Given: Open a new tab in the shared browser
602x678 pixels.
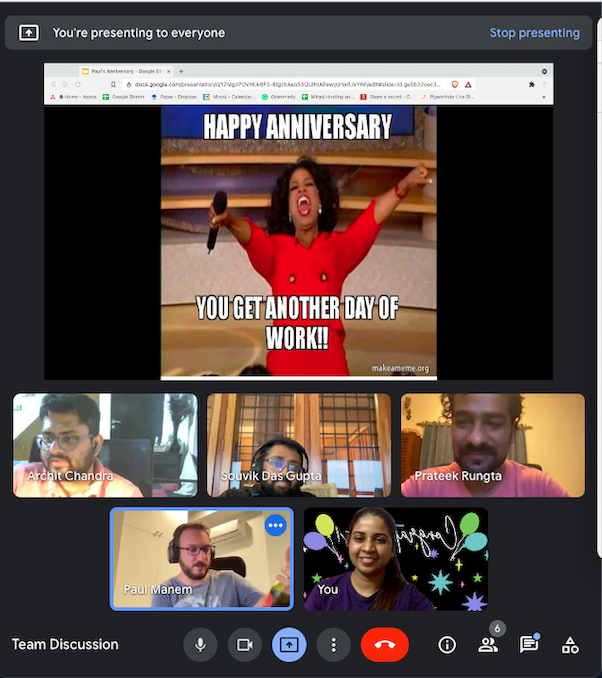Looking at the screenshot, I should coord(181,71).
